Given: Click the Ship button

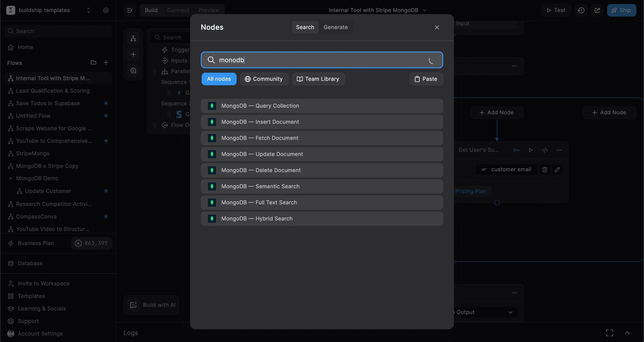Looking at the screenshot, I should 621,10.
